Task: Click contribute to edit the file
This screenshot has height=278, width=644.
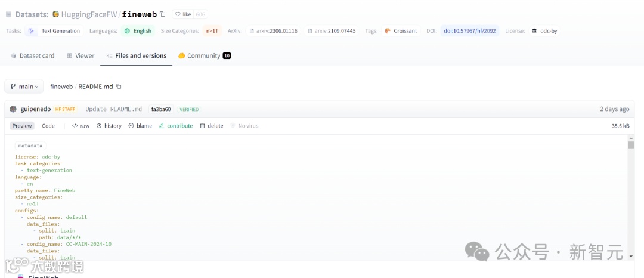Action: click(x=176, y=126)
